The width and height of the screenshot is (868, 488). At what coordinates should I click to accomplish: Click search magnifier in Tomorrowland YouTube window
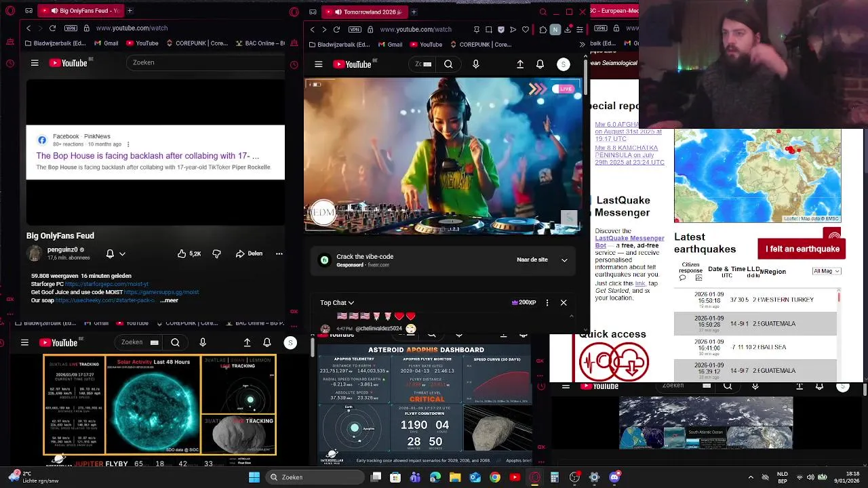448,64
